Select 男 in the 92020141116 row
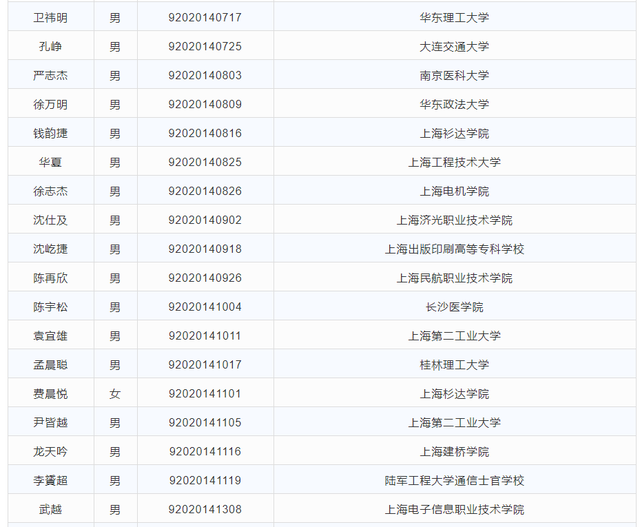Viewport: 640px width, 527px height. 115,451
